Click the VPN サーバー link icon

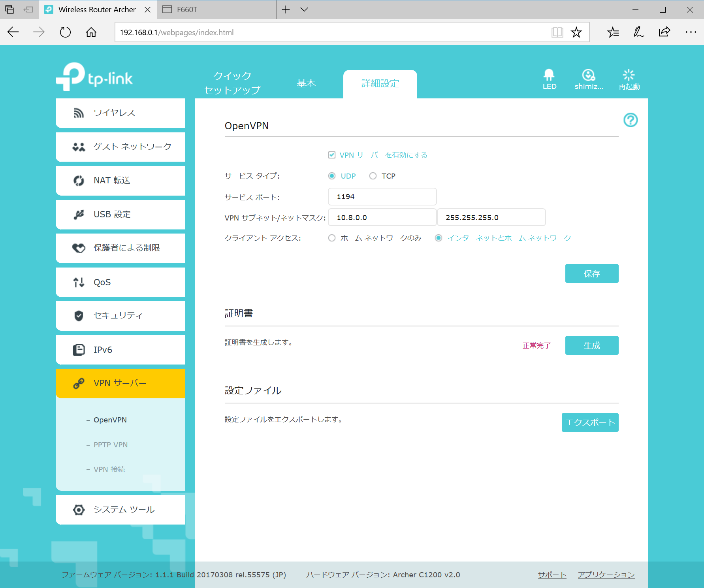pyautogui.click(x=79, y=383)
